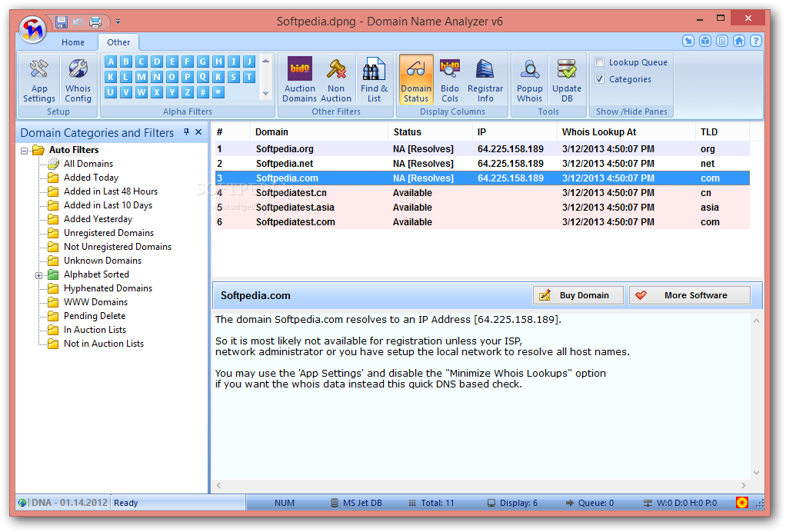Select In Auction Lists filter
This screenshot has height=532, width=786.
(x=95, y=330)
